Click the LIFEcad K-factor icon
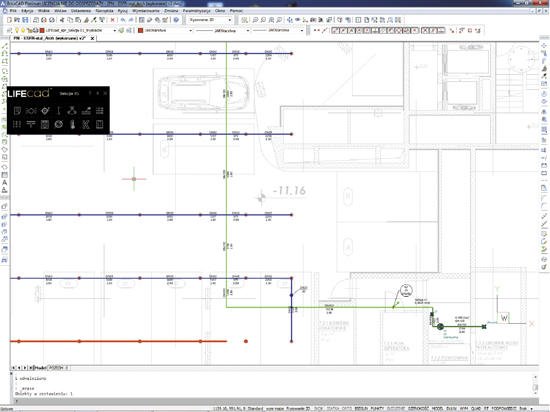This screenshot has height=412, width=550. tap(86, 124)
